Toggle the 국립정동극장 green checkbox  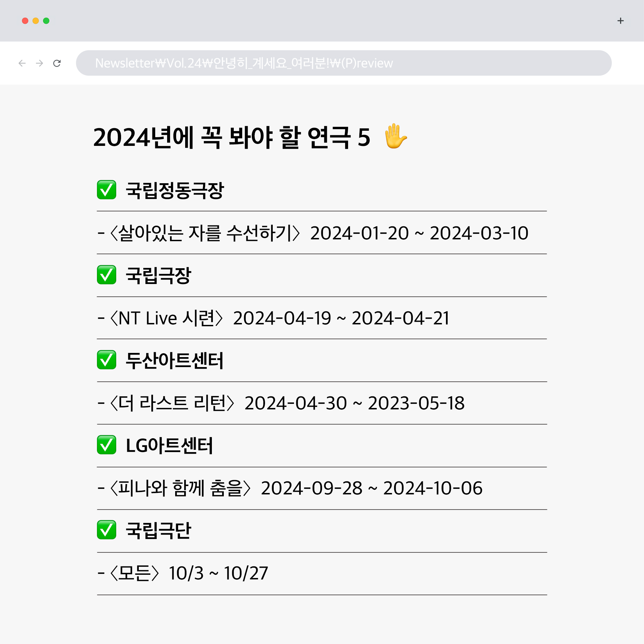106,190
